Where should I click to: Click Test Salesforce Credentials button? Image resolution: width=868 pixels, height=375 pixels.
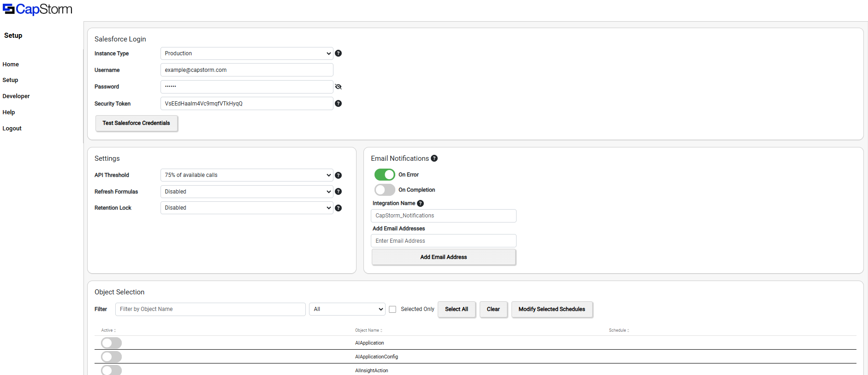pos(137,123)
